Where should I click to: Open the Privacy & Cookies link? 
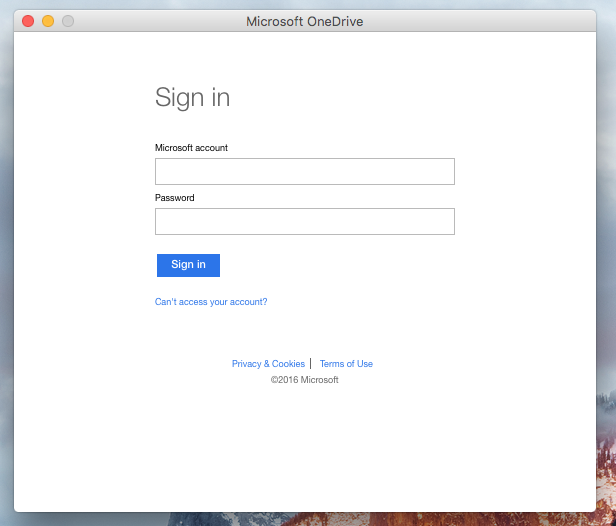268,364
